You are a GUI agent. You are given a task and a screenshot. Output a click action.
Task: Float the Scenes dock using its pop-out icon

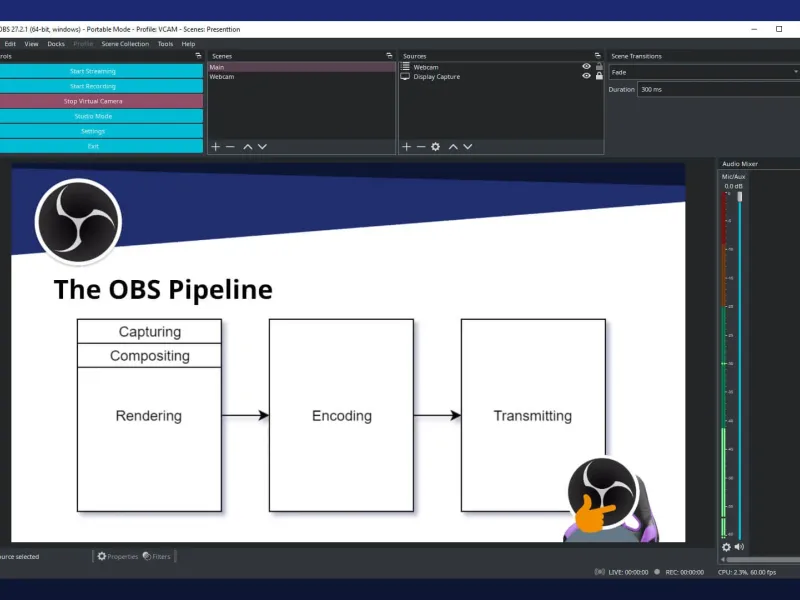[389, 56]
